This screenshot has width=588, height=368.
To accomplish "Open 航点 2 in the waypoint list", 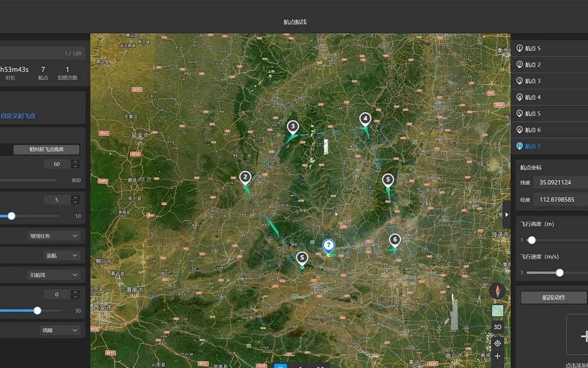I will [x=549, y=64].
